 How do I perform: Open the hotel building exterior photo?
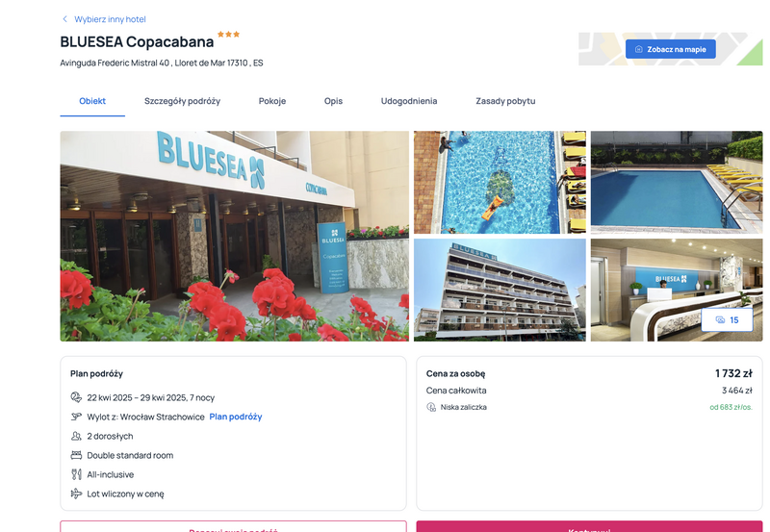(500, 290)
